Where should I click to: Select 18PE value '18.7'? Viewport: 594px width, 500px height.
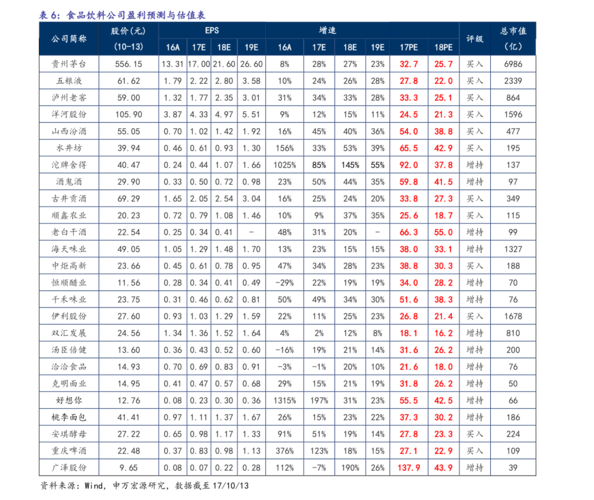[443, 216]
